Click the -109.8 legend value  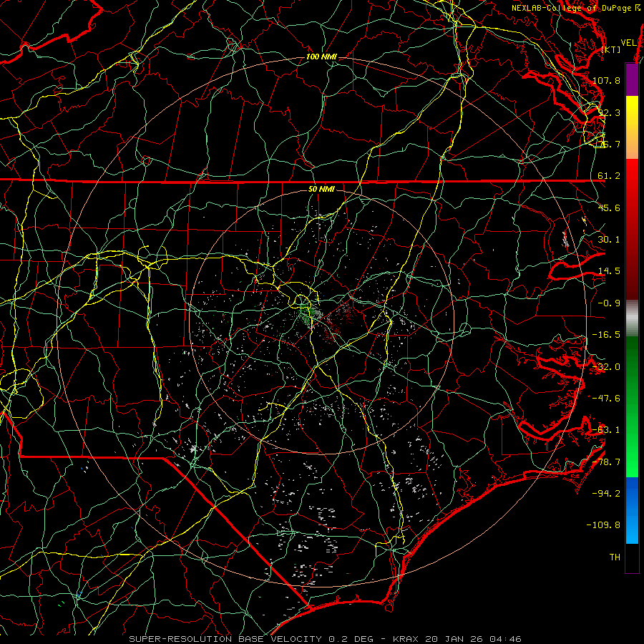[x=603, y=525]
